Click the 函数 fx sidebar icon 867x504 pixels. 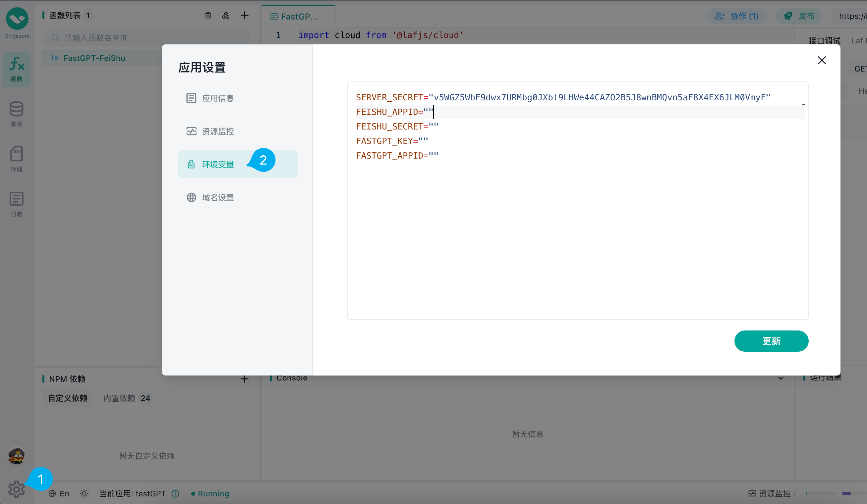(x=16, y=69)
